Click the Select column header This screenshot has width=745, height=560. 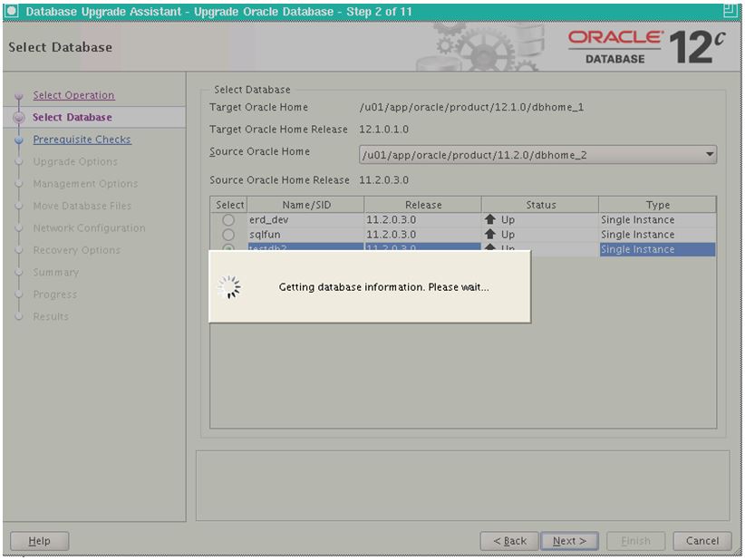[x=229, y=205]
